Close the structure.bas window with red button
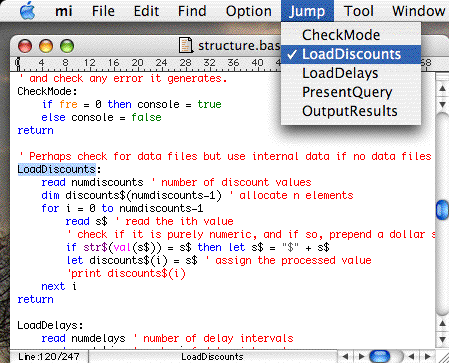 tap(25, 46)
